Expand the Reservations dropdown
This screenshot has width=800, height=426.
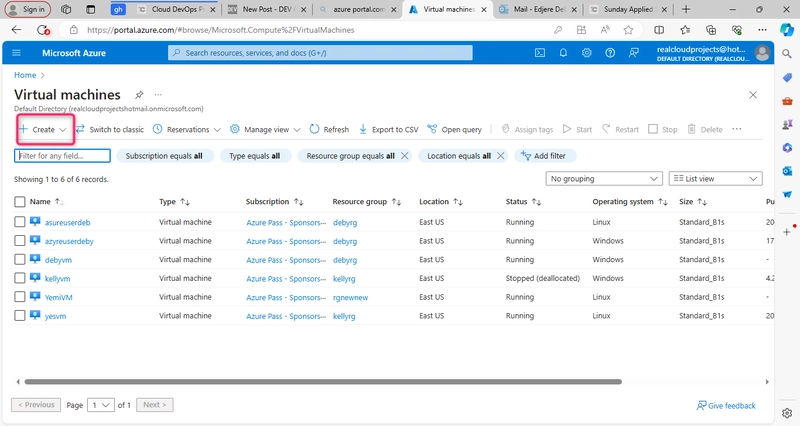point(217,130)
